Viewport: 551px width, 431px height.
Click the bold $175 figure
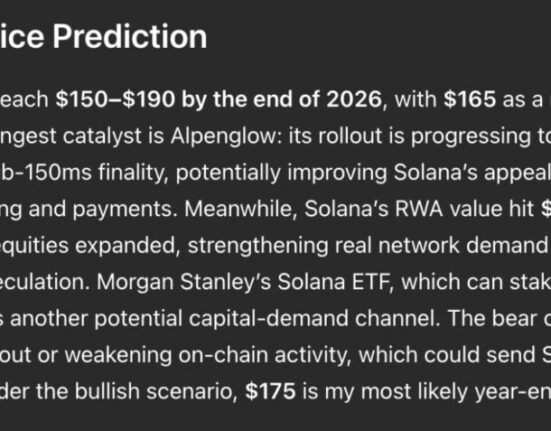[270, 391]
